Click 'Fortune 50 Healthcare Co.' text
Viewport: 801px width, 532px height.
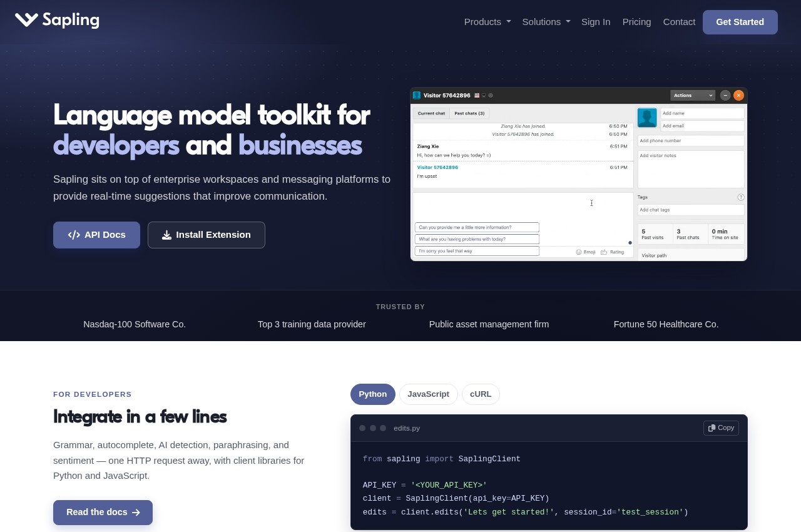point(666,324)
